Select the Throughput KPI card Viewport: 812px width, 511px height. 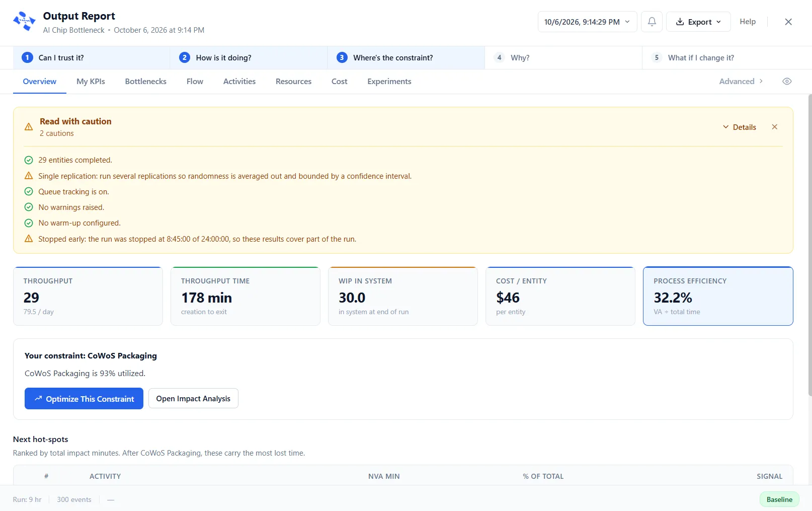pos(88,296)
